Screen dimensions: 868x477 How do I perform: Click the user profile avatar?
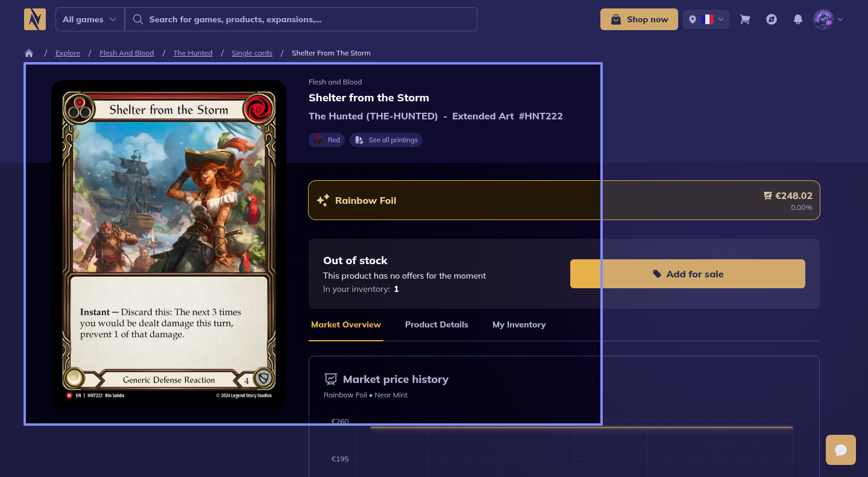point(823,19)
